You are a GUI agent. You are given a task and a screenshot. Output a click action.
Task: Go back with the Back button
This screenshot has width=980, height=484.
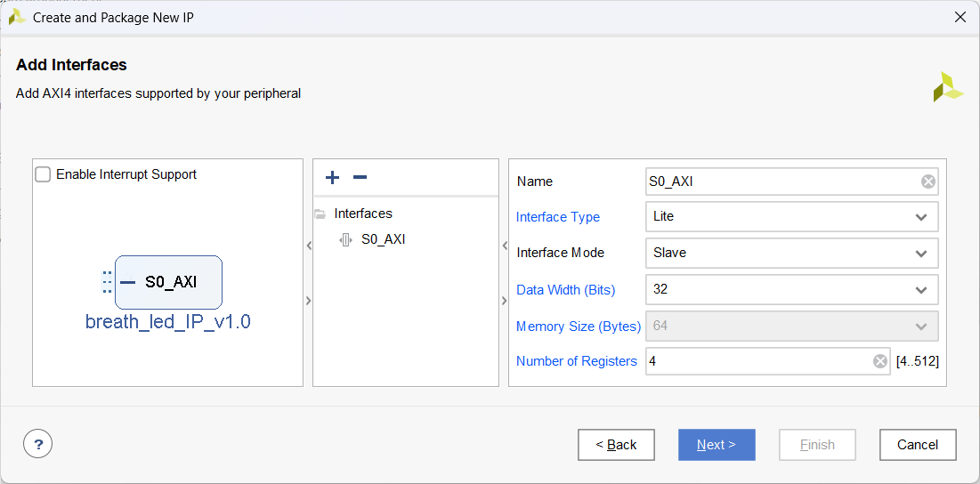[616, 445]
